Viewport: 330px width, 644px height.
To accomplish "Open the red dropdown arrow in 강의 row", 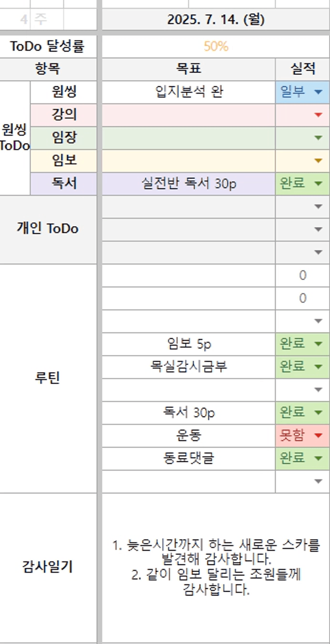I will click(318, 115).
